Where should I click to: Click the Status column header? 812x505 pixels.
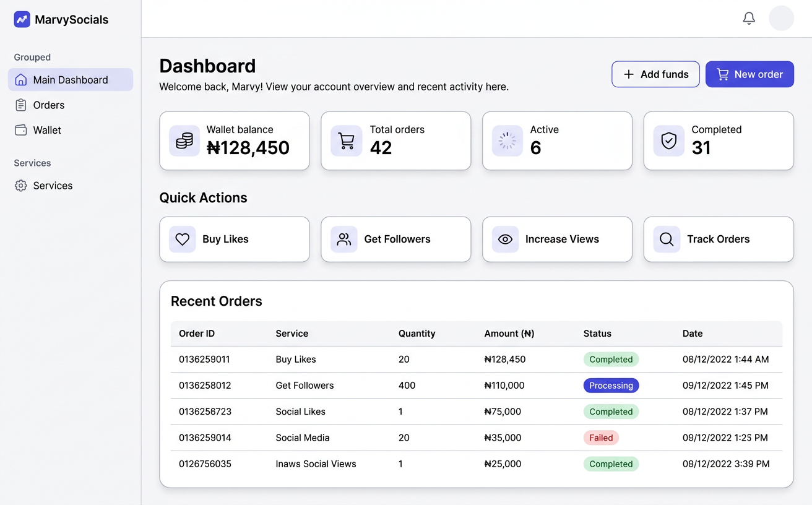(597, 334)
